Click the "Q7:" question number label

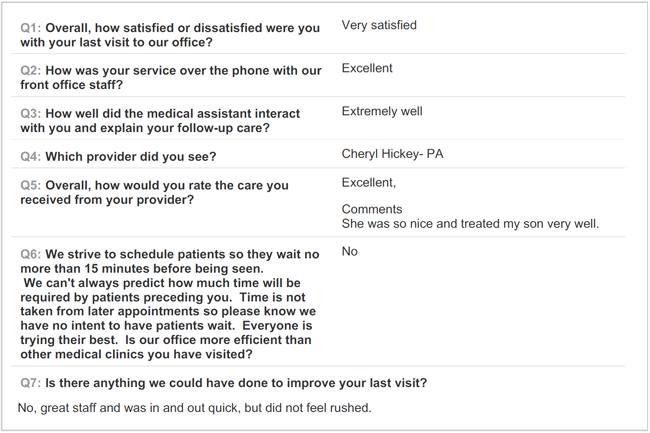31,384
